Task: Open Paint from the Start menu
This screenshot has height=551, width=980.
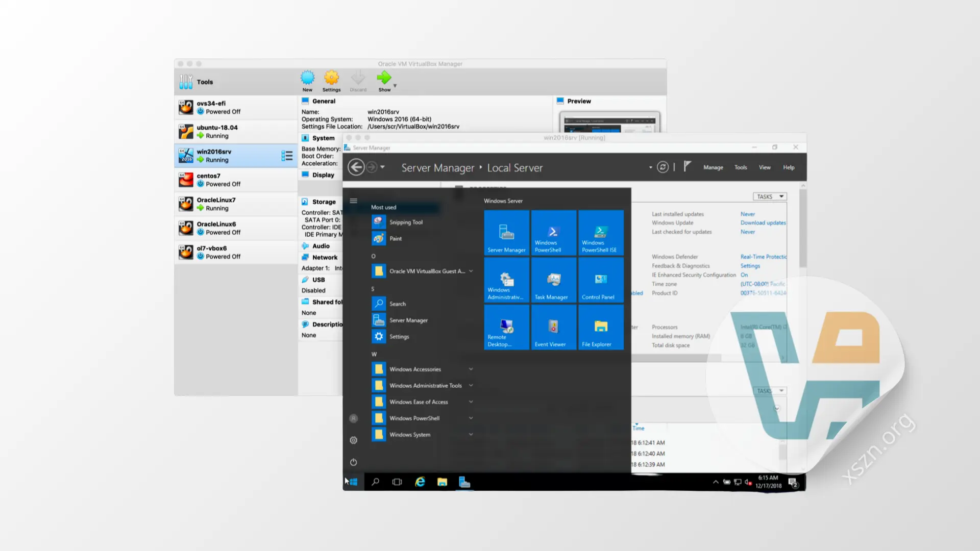Action: point(395,238)
